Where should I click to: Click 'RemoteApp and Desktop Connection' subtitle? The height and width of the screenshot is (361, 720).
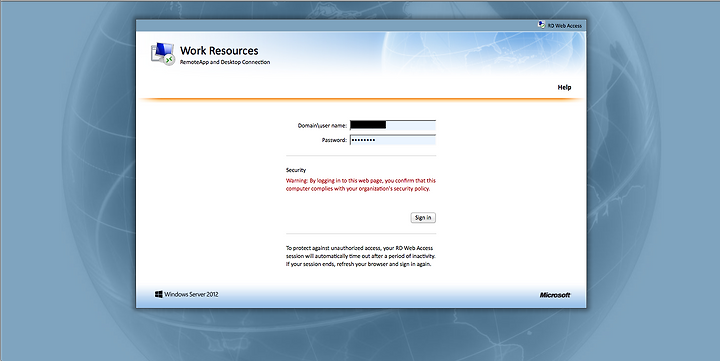click(225, 62)
